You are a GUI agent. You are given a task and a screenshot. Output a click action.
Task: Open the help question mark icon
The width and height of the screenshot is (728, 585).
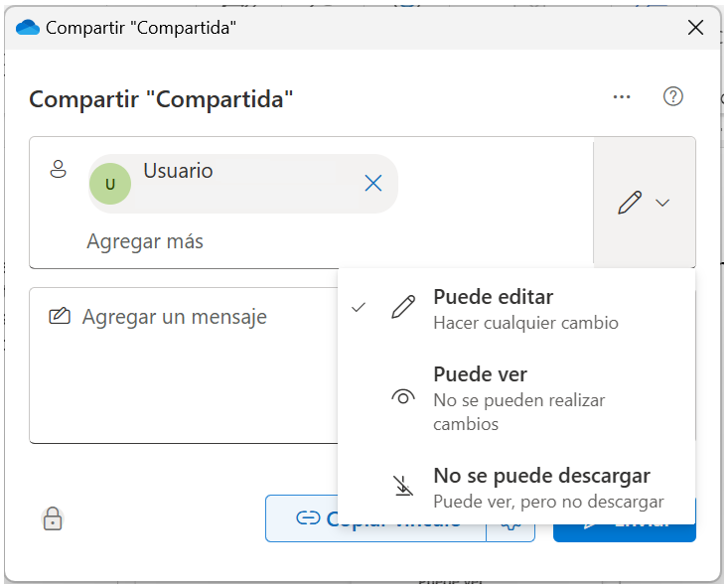[672, 96]
